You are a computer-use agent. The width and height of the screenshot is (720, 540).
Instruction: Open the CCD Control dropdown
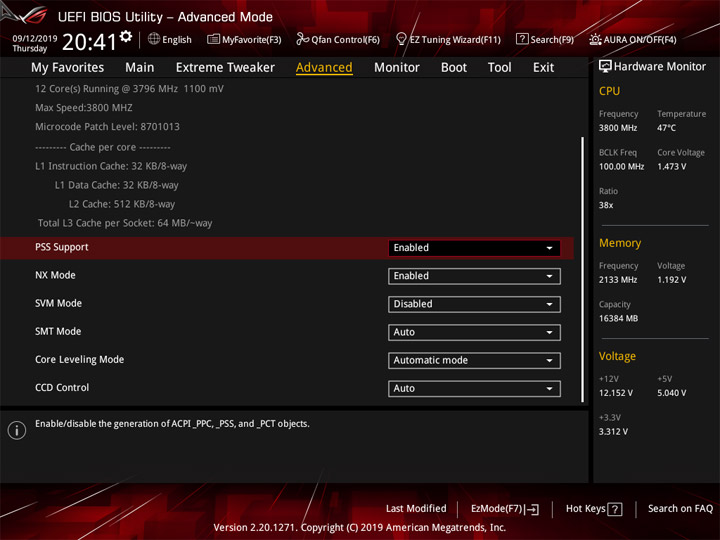point(474,388)
